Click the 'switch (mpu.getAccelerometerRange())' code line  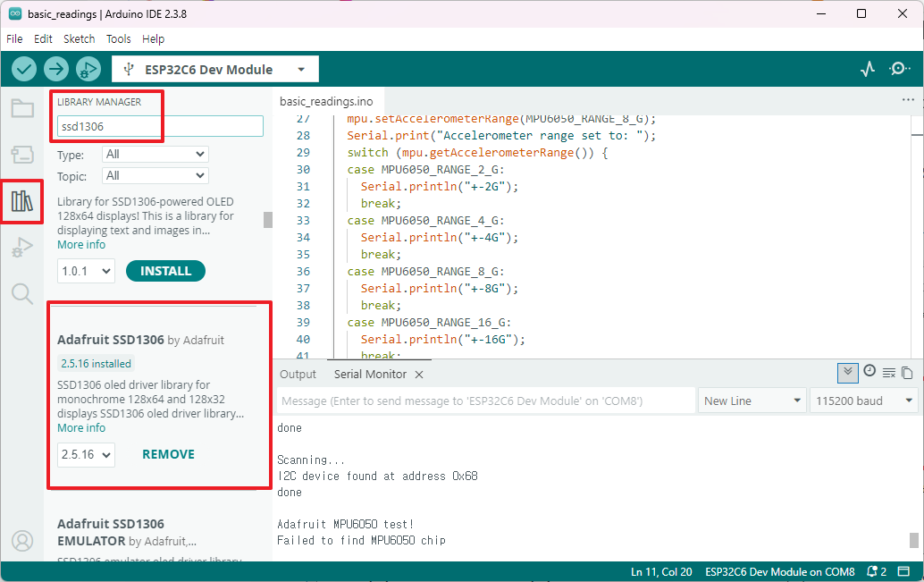(477, 153)
